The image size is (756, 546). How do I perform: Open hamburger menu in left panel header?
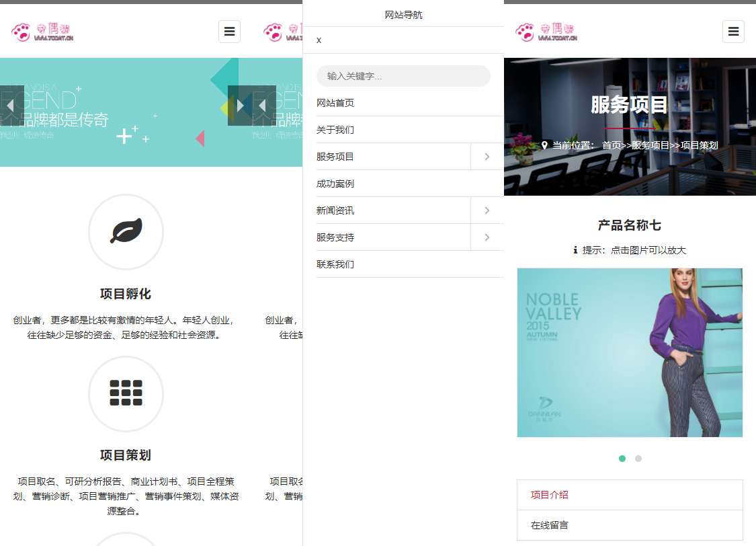(x=230, y=32)
